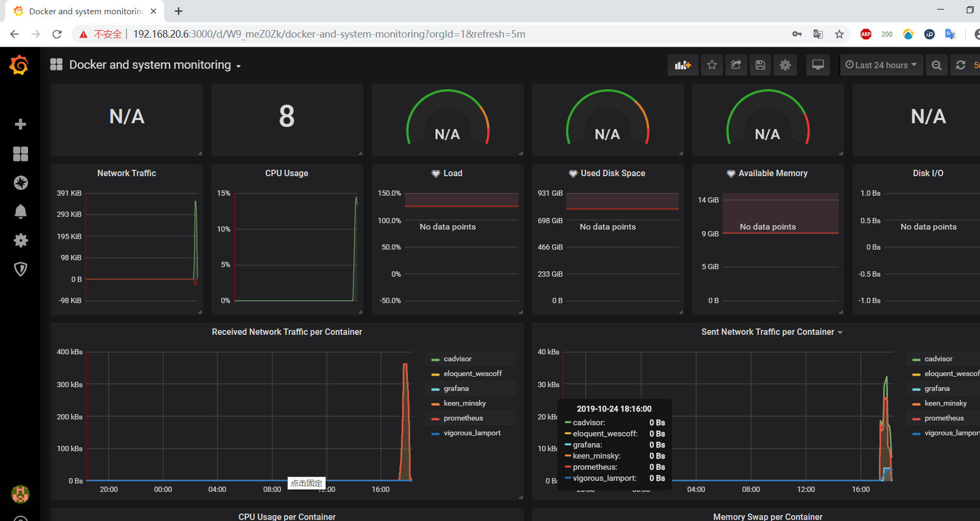This screenshot has height=521, width=980.
Task: Open the Grafana home logo
Action: [x=19, y=65]
